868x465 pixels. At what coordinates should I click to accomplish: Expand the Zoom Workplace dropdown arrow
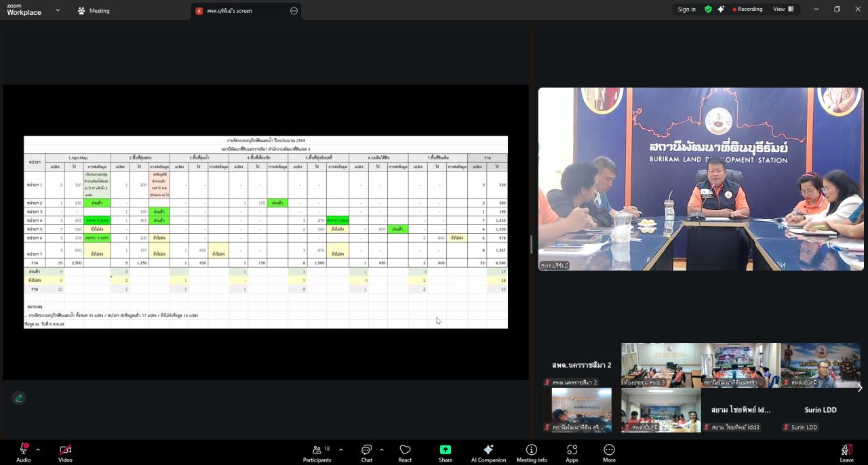(x=58, y=10)
